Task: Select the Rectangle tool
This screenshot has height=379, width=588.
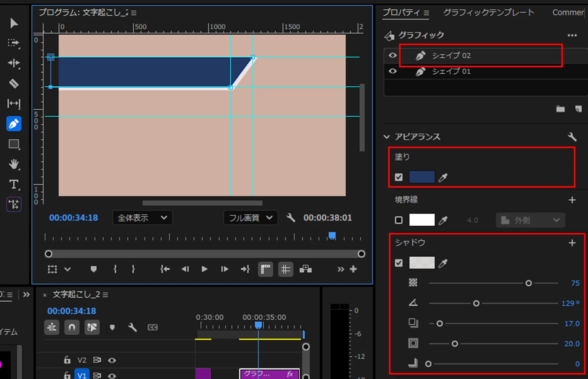Action: coord(14,144)
